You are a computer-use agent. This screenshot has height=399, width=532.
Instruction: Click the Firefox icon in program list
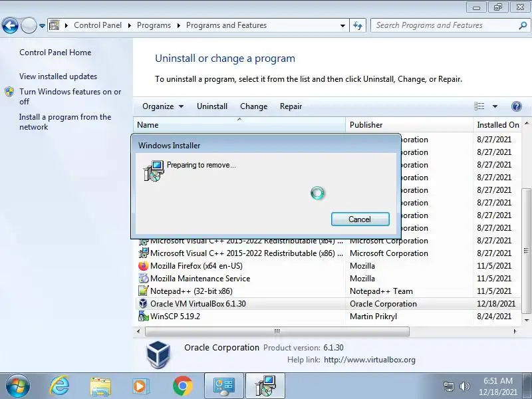tap(144, 265)
